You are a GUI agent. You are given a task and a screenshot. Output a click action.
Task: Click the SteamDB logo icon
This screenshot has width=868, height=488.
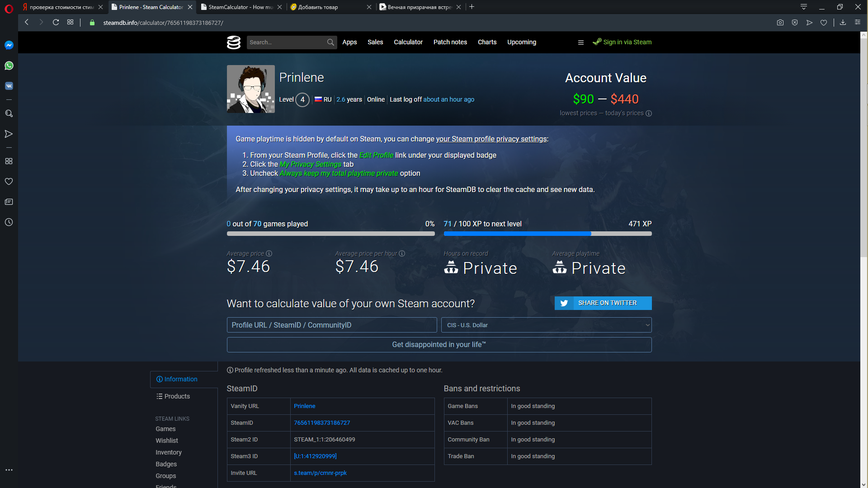click(233, 42)
